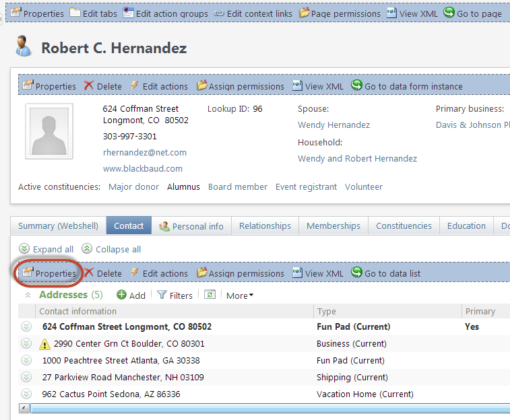Expand the 27 Parkview Road row
The width and height of the screenshot is (510, 420).
click(x=26, y=377)
